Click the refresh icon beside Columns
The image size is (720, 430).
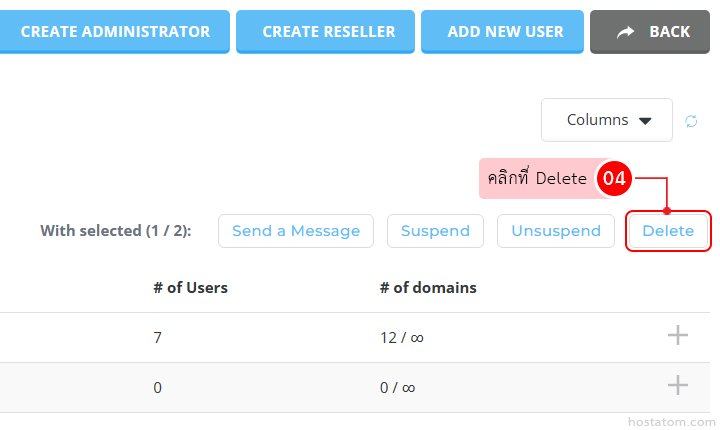pos(691,121)
